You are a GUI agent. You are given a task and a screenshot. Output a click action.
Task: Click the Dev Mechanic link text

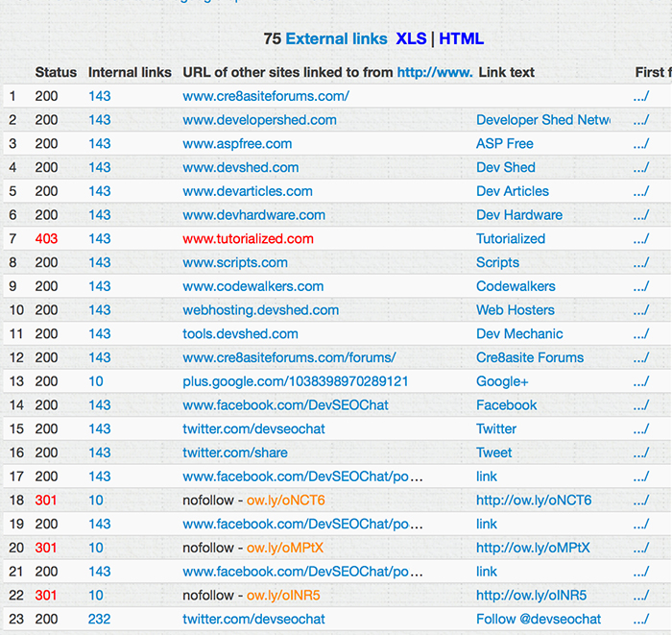point(520,334)
